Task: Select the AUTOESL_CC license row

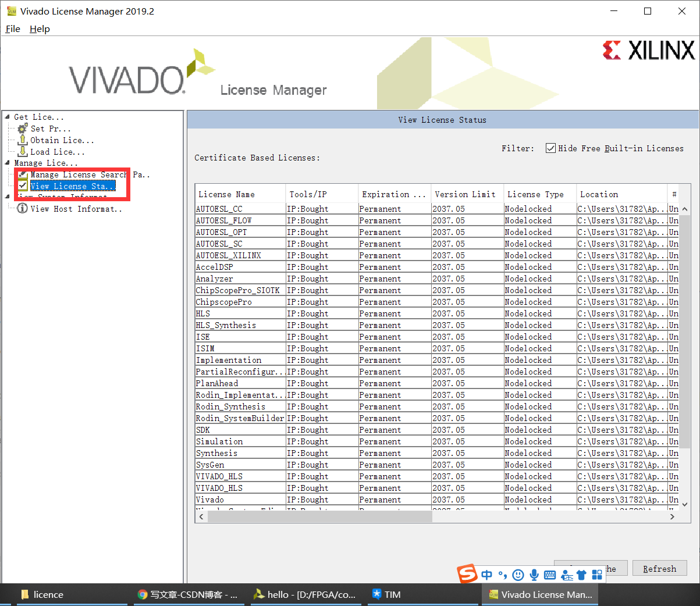Action: (x=437, y=209)
